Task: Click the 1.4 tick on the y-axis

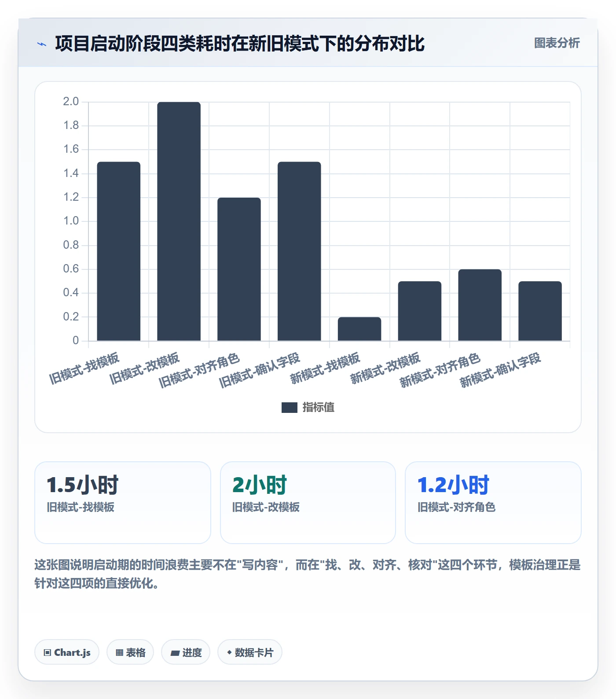Action: coord(71,173)
